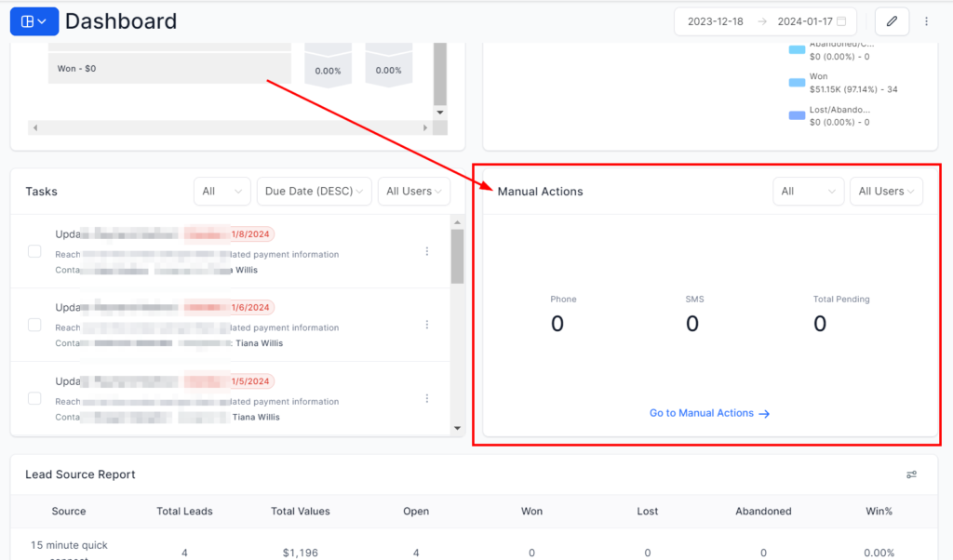The width and height of the screenshot is (953, 560).
Task: Click the Lead Source Report title
Action: (80, 474)
